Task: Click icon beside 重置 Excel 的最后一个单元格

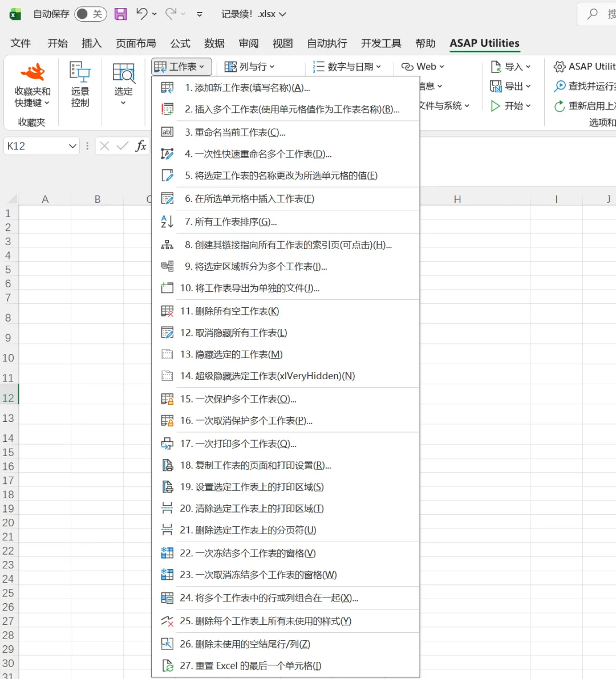Action: click(x=167, y=665)
